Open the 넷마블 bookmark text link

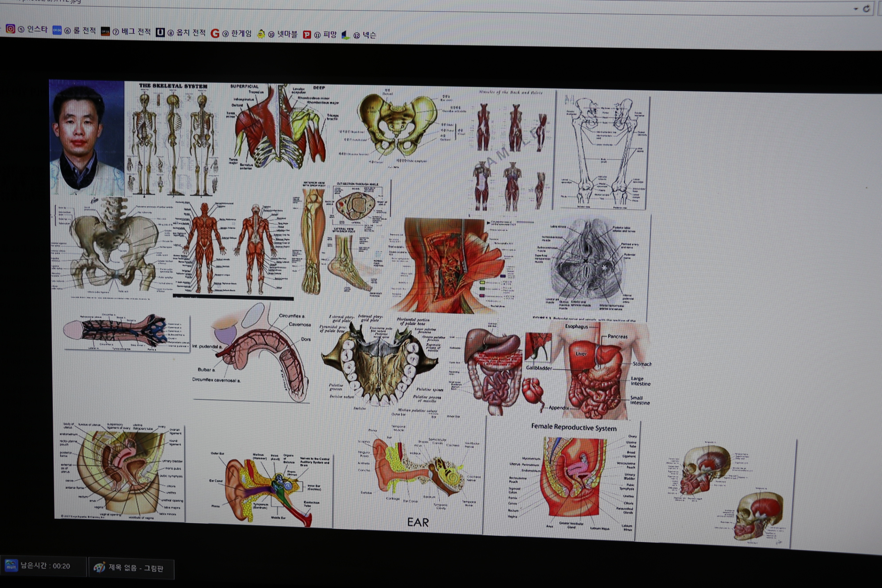point(287,35)
